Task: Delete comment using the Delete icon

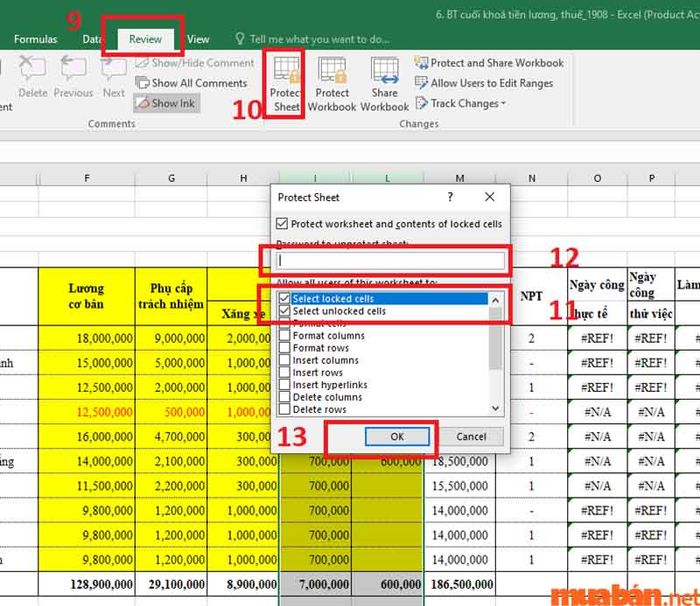Action: 33,76
